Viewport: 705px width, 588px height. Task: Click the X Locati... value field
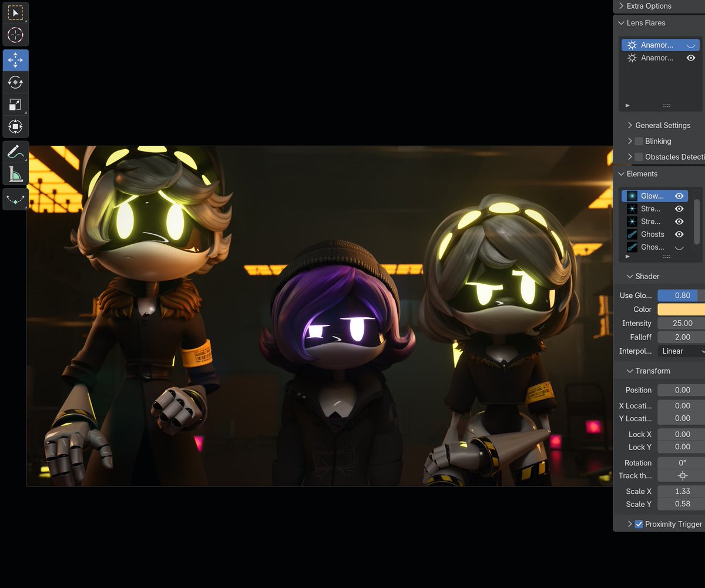click(x=681, y=406)
